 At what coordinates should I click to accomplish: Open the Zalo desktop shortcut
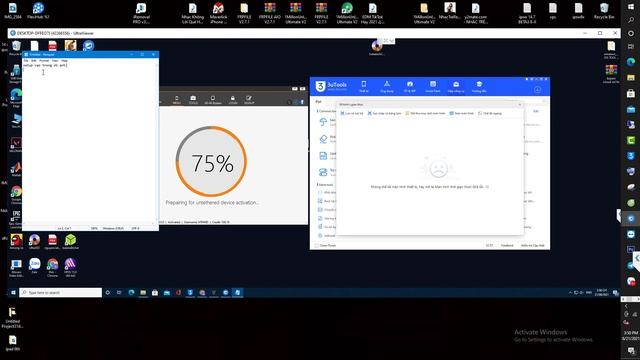[x=34, y=266]
